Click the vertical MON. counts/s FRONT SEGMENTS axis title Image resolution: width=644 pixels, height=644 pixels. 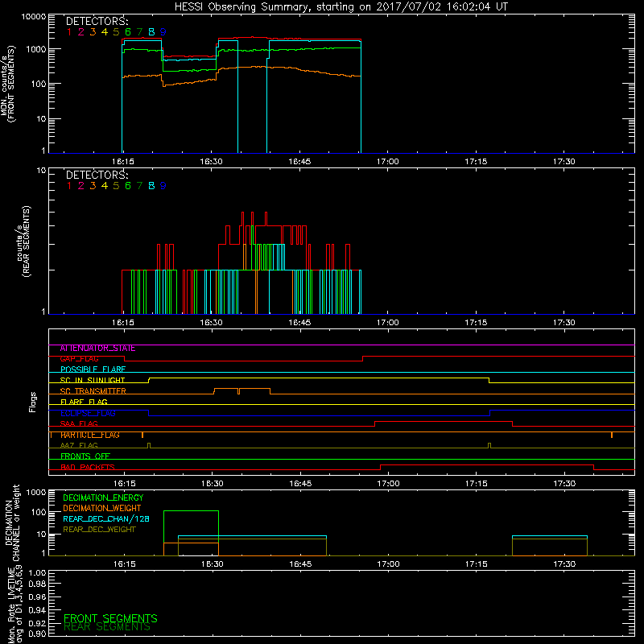pos(7,84)
